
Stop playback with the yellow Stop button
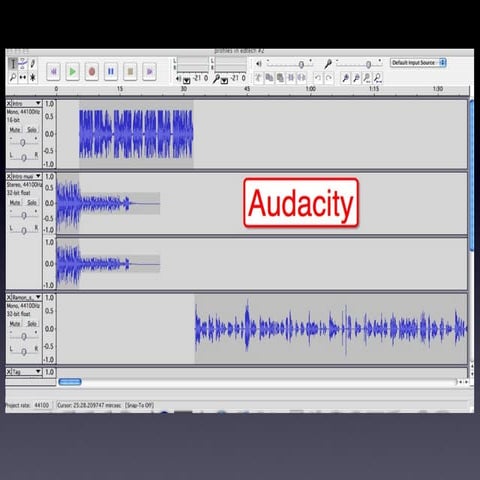pos(130,71)
